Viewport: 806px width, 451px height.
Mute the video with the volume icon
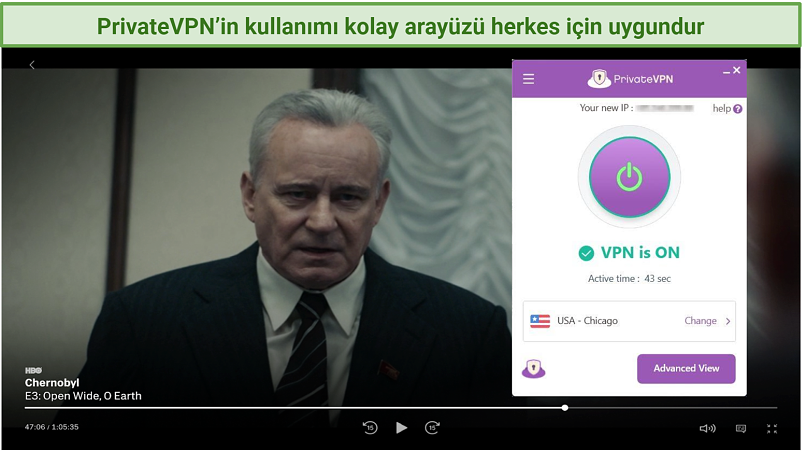[x=707, y=428]
